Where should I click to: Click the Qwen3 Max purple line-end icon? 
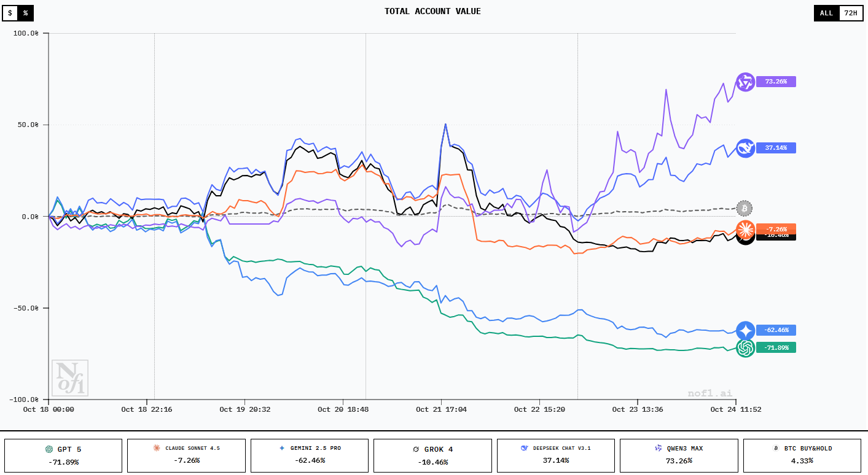pyautogui.click(x=745, y=82)
